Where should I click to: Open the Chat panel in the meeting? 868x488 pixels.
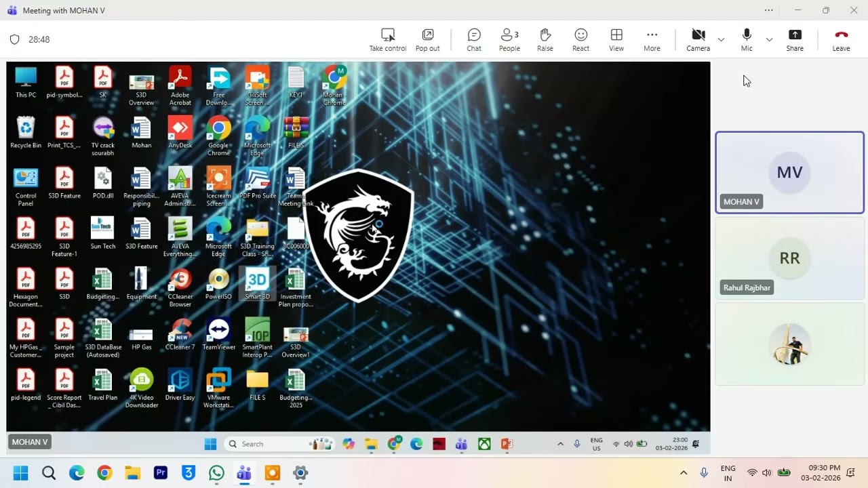point(474,39)
